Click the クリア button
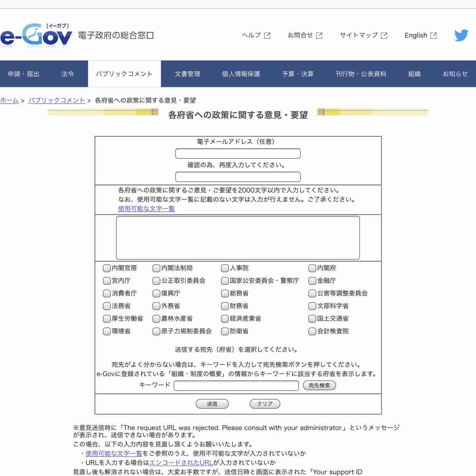476x476 pixels. point(265,404)
